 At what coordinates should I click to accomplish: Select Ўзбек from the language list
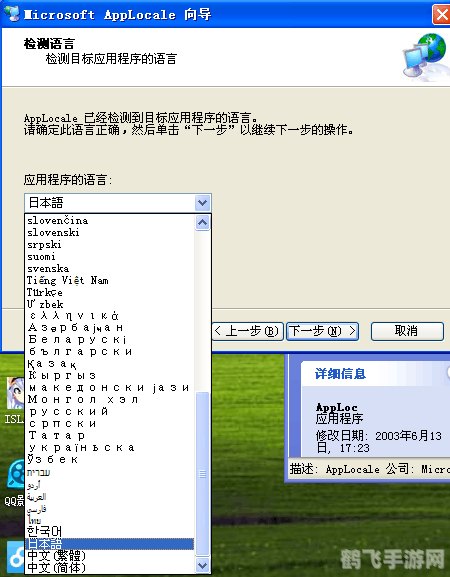point(110,459)
